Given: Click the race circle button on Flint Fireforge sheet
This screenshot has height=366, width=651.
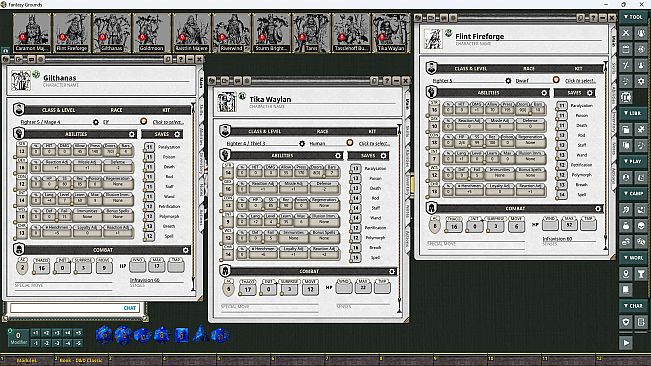Looking at the screenshot, I should coord(556,80).
